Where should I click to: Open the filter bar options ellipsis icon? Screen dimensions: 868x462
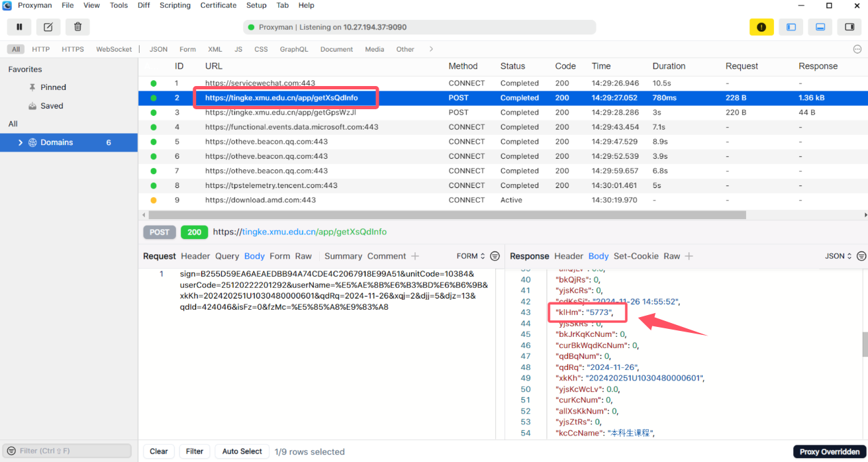click(x=857, y=49)
